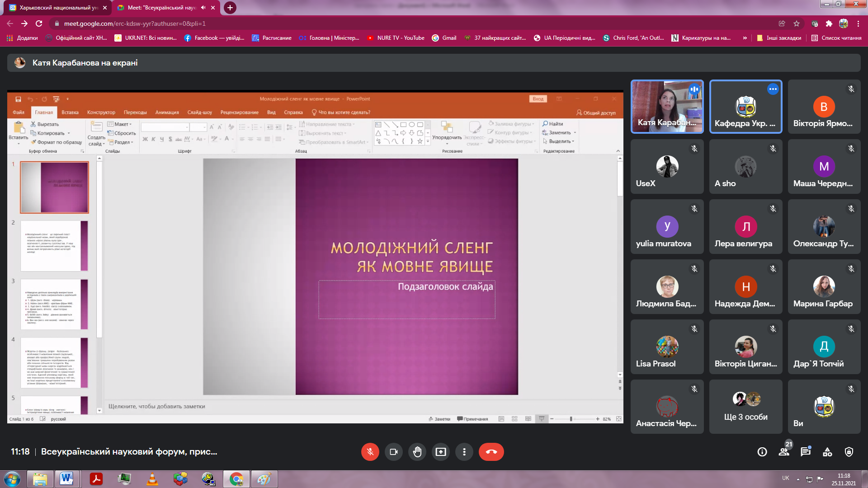Unmute microphone in Meet controls
This screenshot has width=868, height=488.
coord(370,452)
